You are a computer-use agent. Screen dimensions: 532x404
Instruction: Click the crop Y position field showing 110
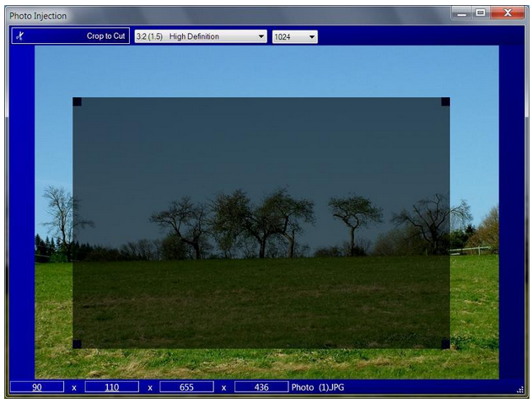(x=112, y=387)
